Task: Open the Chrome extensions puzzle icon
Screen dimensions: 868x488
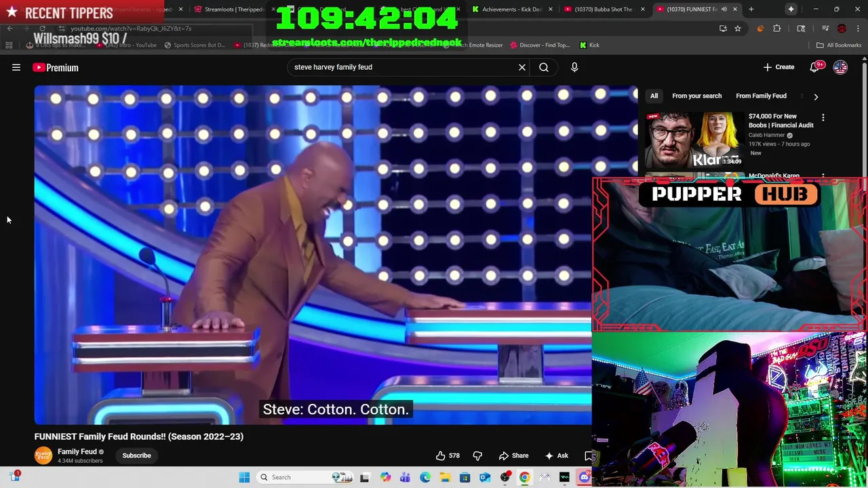Action: pyautogui.click(x=777, y=28)
